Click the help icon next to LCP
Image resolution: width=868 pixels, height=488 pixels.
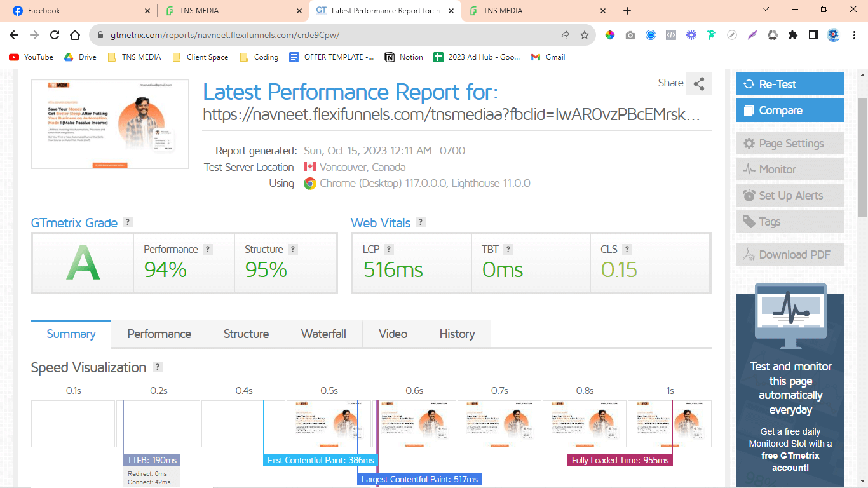click(389, 250)
